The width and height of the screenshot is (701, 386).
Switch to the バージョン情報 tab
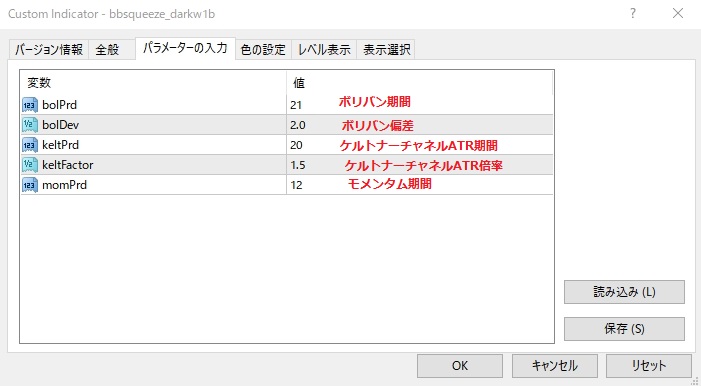[49, 50]
